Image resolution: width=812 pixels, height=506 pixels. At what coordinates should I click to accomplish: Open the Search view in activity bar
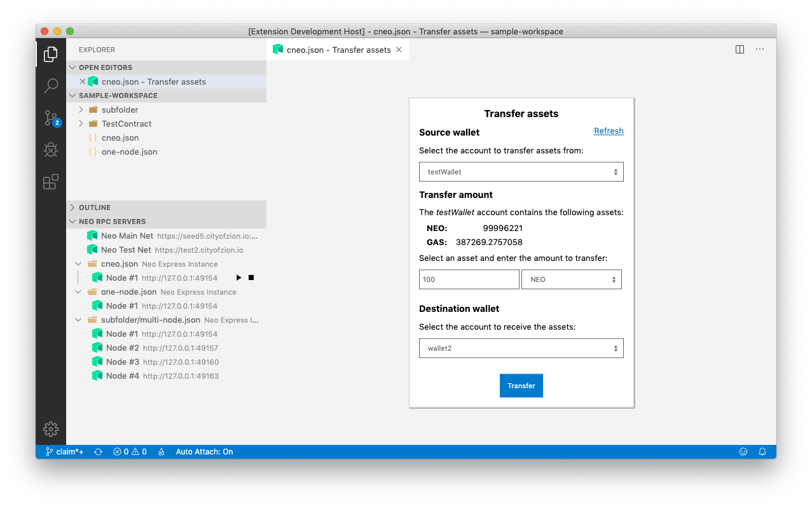[51, 86]
